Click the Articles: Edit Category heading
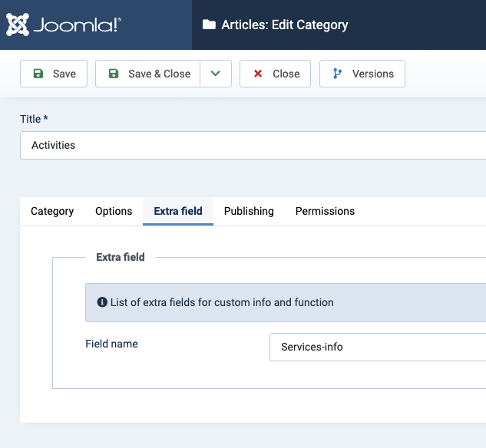The image size is (486, 448). click(x=285, y=25)
